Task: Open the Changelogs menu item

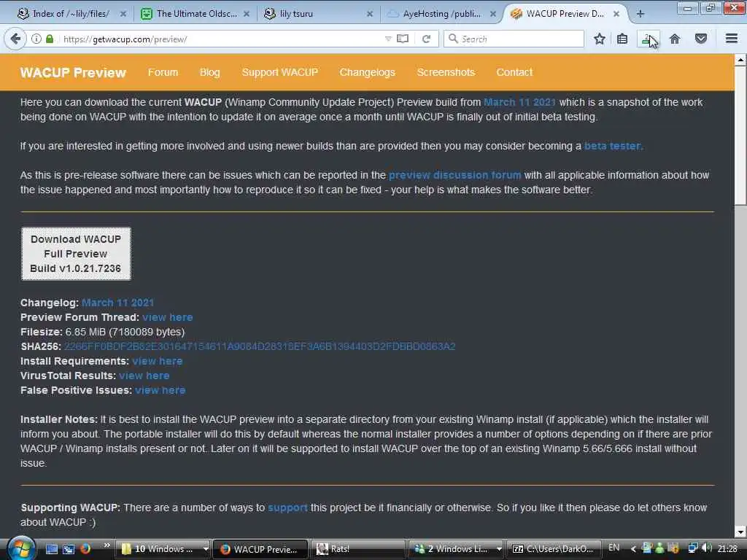Action: pyautogui.click(x=368, y=72)
